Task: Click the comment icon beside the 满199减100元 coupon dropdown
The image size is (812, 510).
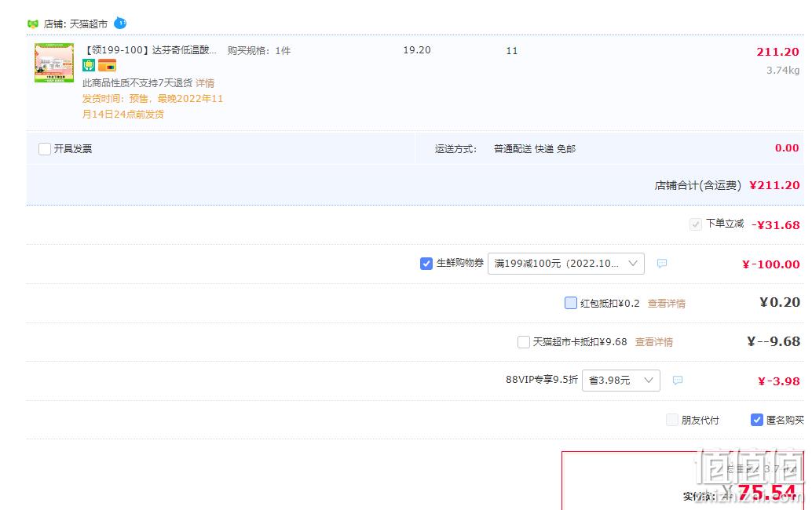Action: (x=662, y=264)
